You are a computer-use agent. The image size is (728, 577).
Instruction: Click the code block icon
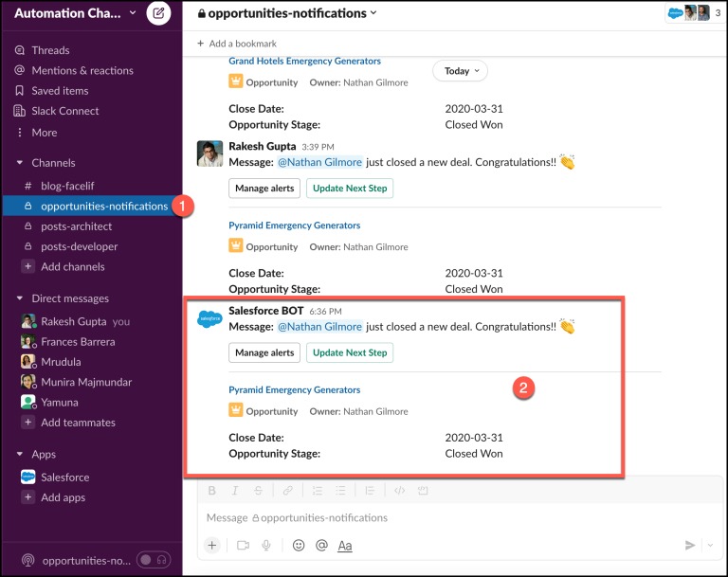pos(423,490)
